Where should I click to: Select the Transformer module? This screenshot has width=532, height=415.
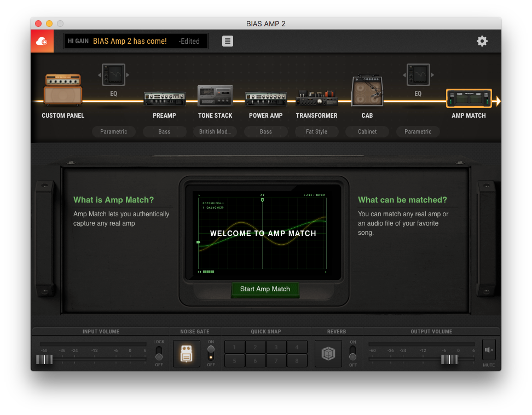pyautogui.click(x=316, y=98)
